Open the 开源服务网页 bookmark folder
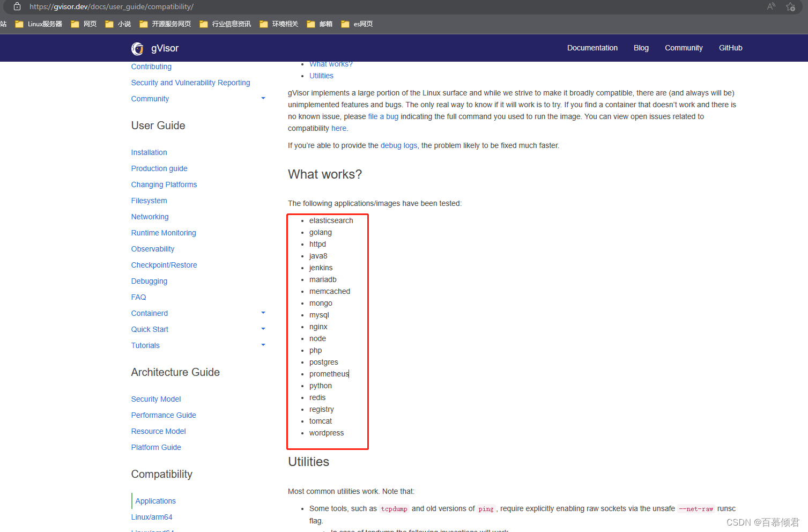 165,24
